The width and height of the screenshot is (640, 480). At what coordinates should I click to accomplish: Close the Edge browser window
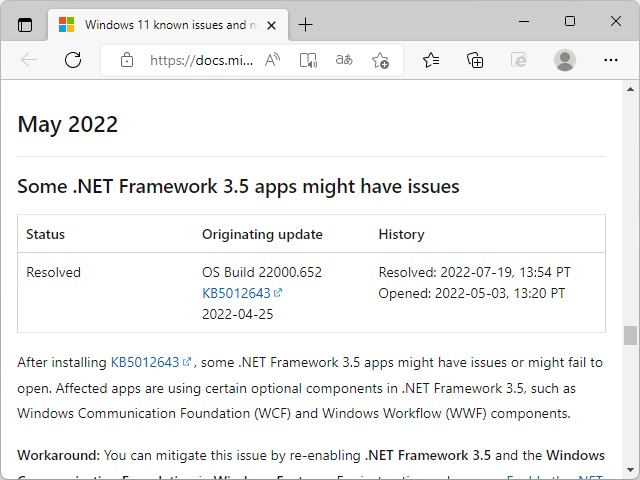[x=616, y=21]
